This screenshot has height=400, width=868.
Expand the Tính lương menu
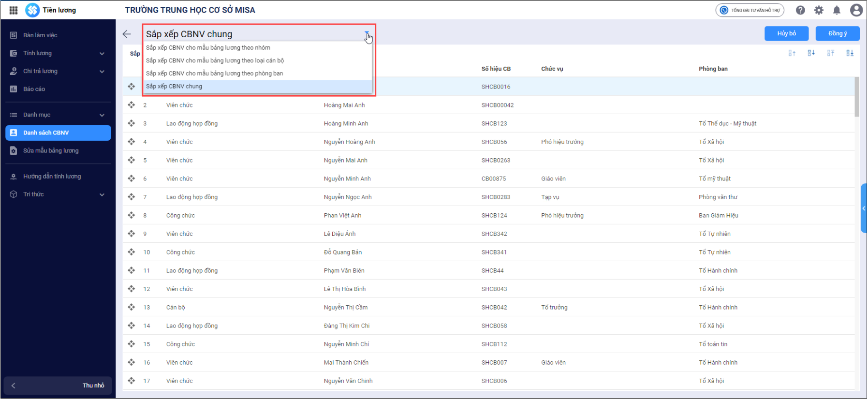coord(102,53)
